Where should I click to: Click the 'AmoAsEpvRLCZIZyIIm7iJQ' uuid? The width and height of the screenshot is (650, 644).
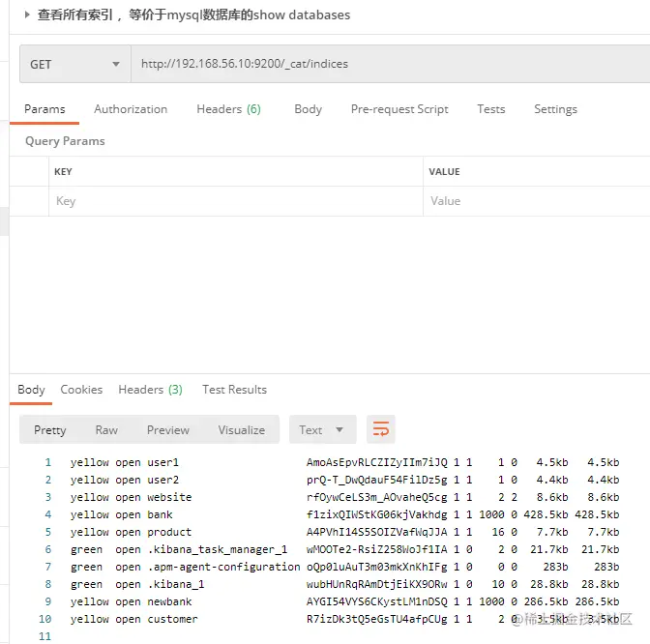click(x=377, y=462)
